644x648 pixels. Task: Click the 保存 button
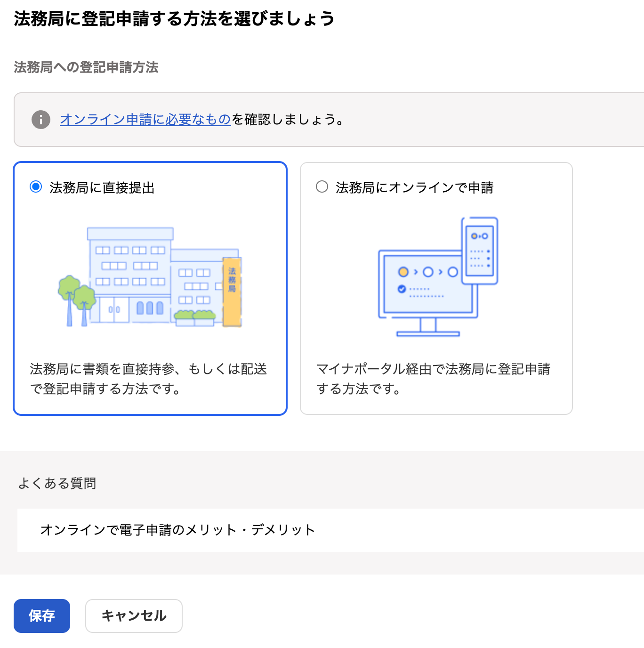(x=41, y=616)
